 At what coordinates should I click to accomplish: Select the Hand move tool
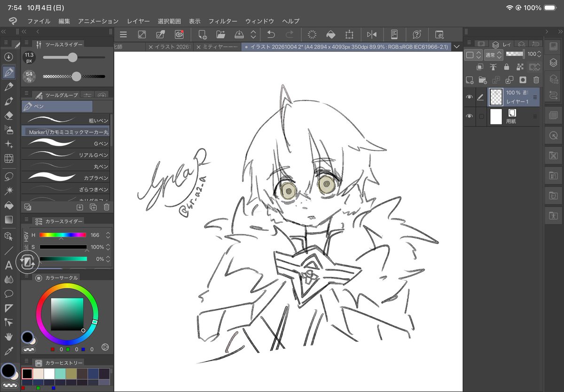click(x=8, y=337)
